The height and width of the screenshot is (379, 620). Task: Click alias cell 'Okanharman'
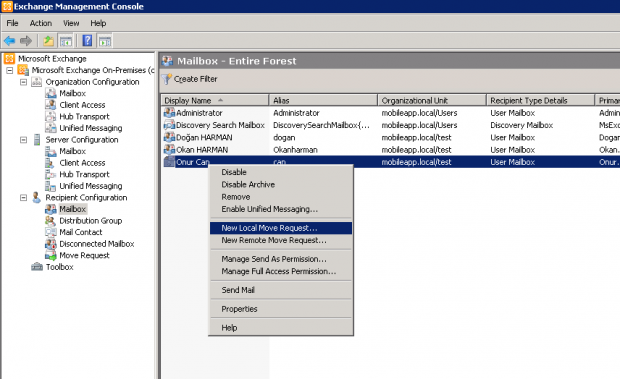[x=295, y=150]
